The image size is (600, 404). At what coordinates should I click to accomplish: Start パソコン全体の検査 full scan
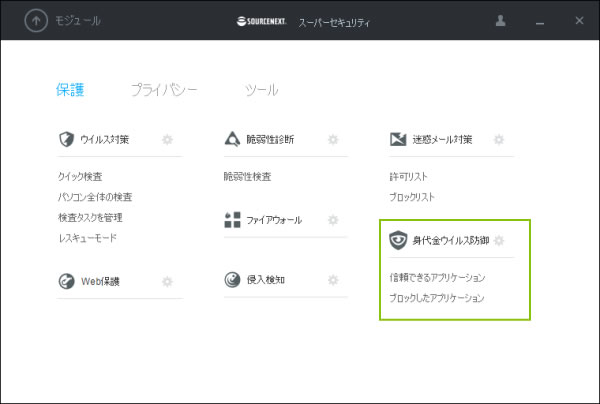pyautogui.click(x=95, y=197)
